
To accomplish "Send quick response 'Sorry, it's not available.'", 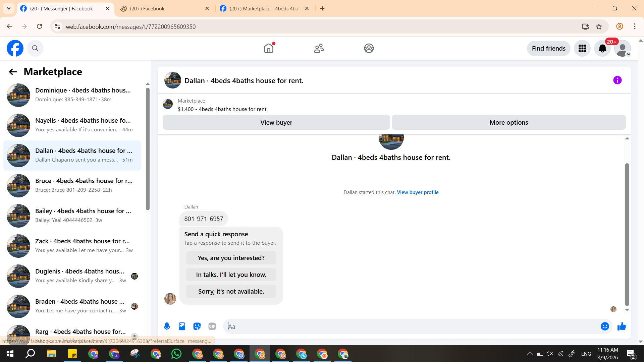I will click(x=231, y=291).
